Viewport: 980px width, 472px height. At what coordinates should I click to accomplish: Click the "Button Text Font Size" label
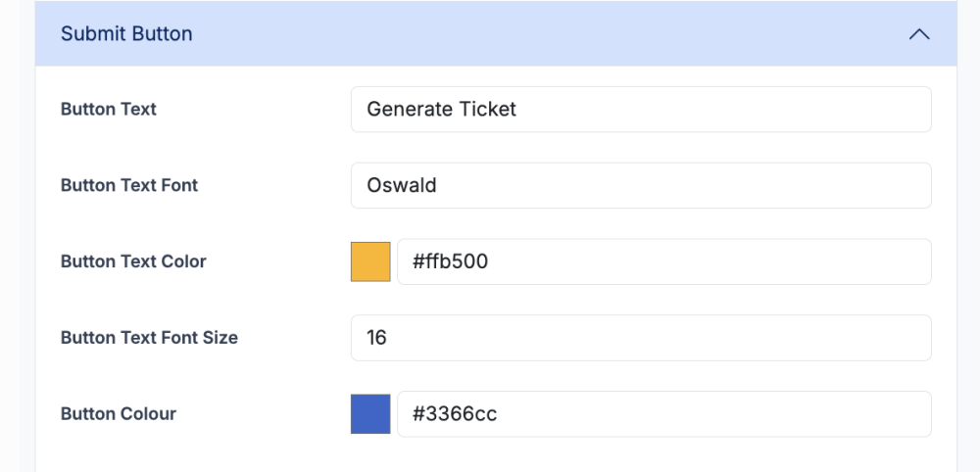coord(149,338)
